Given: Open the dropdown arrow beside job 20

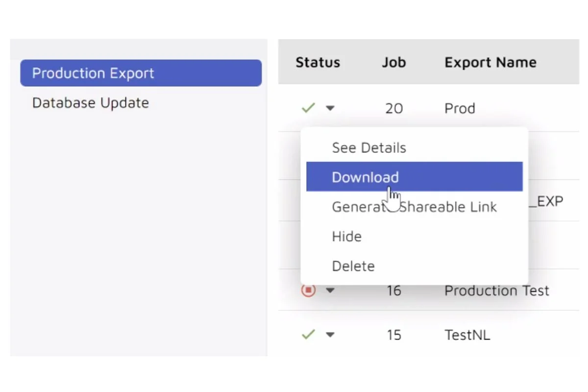Looking at the screenshot, I should (330, 108).
